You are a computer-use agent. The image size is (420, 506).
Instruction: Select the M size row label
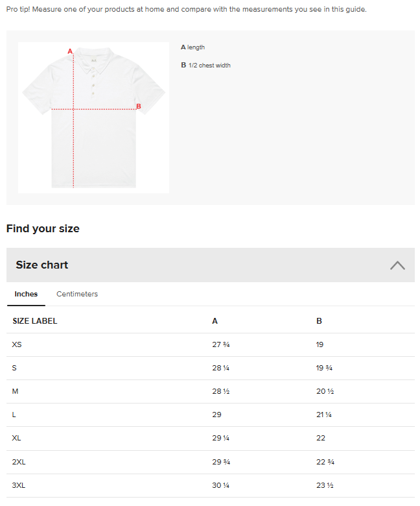[x=14, y=391]
